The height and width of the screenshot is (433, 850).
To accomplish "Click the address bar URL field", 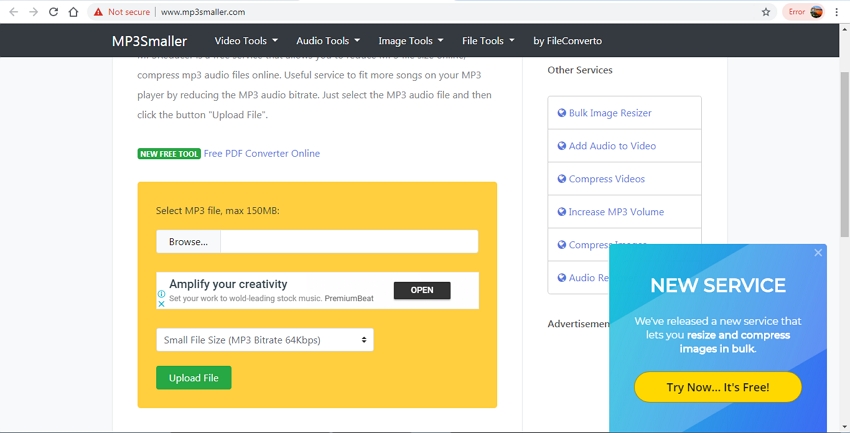I will pyautogui.click(x=450, y=12).
